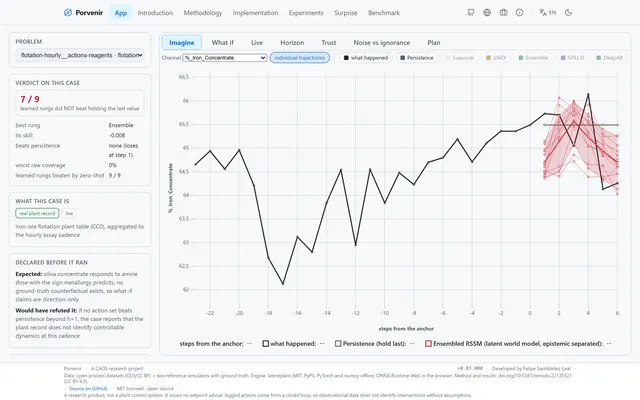The height and width of the screenshot is (400, 640).
Task: Click the globe icon in header
Action: pyautogui.click(x=487, y=13)
